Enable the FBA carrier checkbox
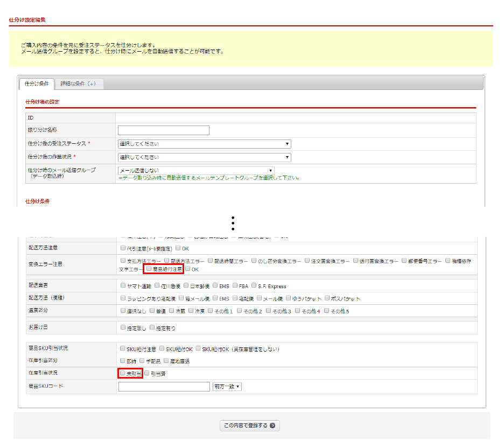 pos(236,286)
